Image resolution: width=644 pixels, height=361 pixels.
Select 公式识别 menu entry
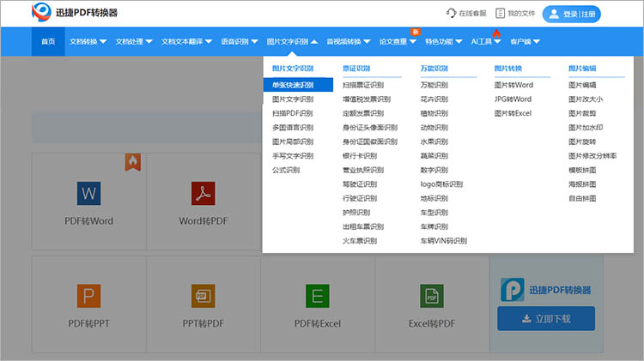pyautogui.click(x=286, y=170)
